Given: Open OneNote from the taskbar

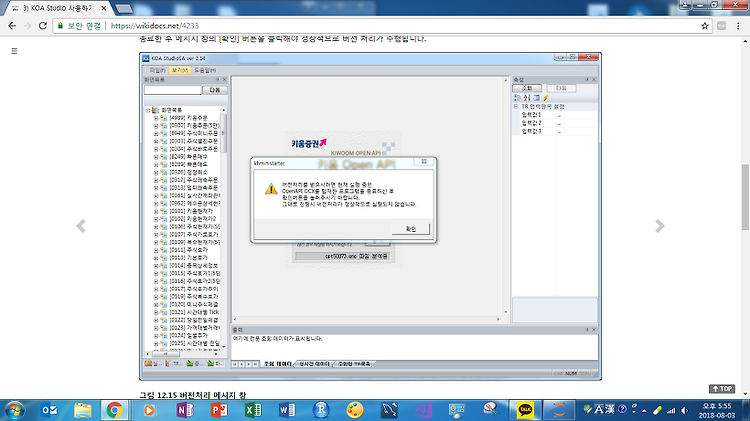Looking at the screenshot, I should 185,410.
